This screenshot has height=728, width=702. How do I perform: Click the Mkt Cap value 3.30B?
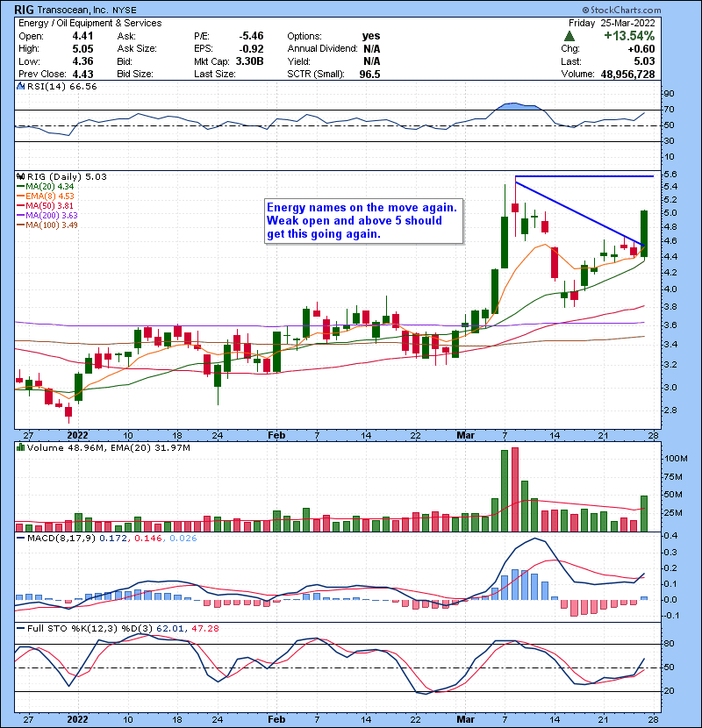[249, 61]
